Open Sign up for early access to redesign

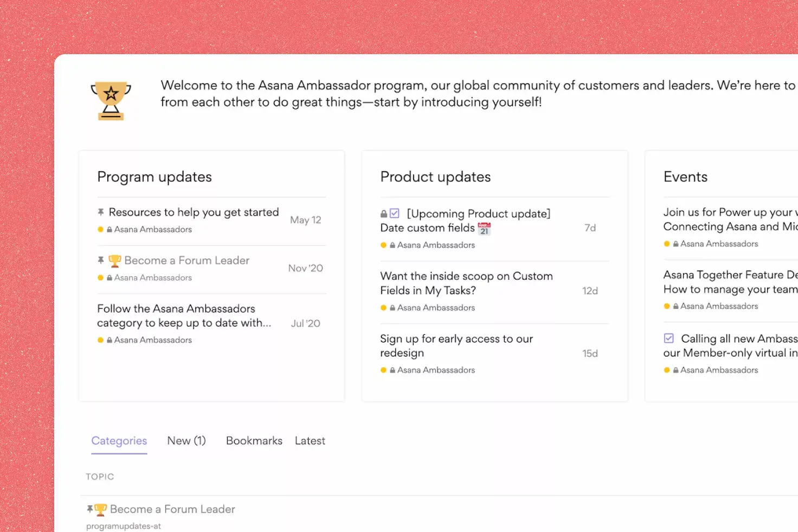pyautogui.click(x=456, y=346)
